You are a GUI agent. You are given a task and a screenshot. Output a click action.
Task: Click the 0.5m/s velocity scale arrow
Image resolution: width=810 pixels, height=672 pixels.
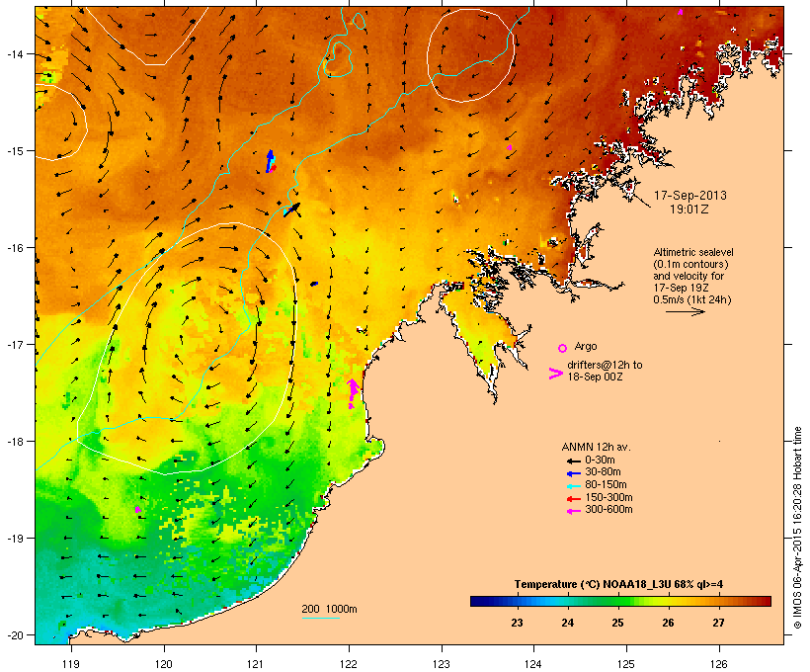tap(685, 311)
